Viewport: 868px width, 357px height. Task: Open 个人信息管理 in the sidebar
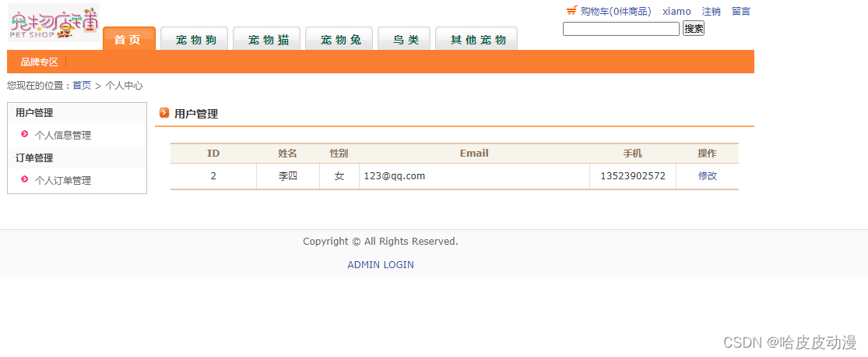[x=63, y=136]
